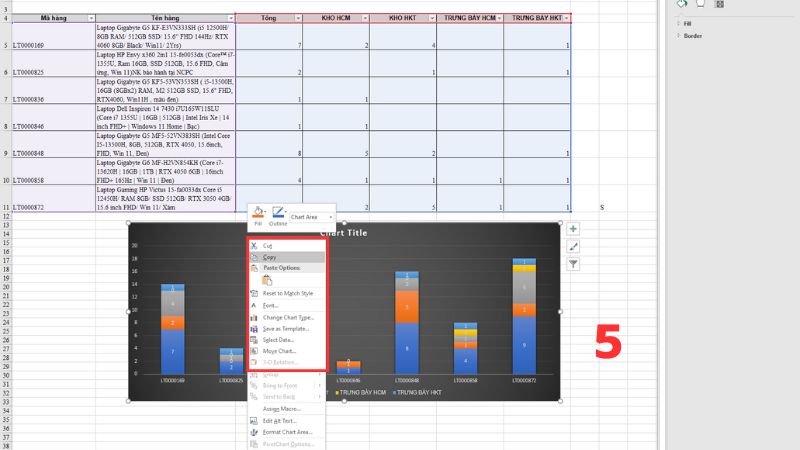Choose Save as Template...

[287, 329]
